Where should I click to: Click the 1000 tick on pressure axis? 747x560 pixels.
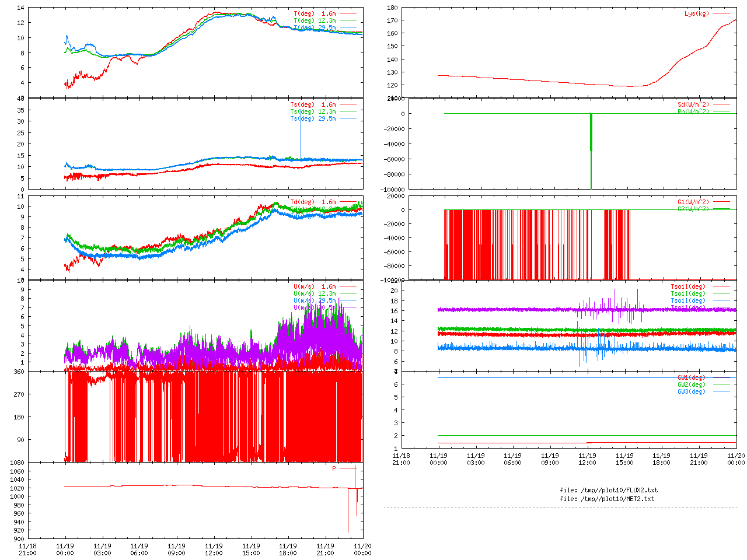18,497
